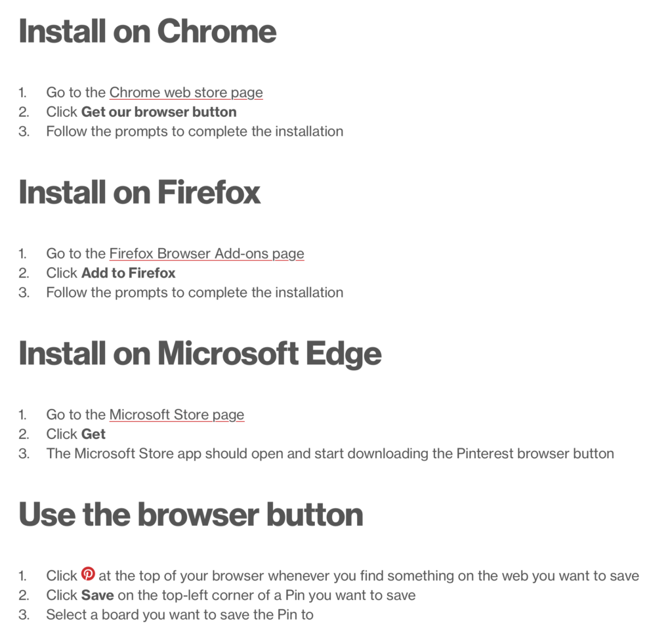
Task: Click the Install on Firefox heading
Action: tap(140, 192)
